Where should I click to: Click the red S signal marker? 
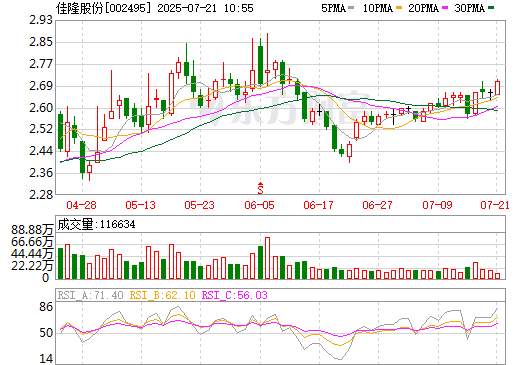pyautogui.click(x=260, y=188)
